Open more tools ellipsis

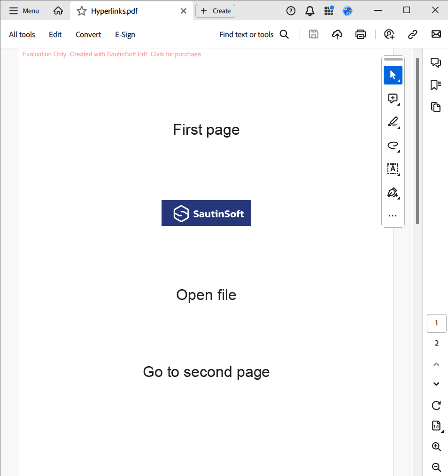tap(393, 216)
